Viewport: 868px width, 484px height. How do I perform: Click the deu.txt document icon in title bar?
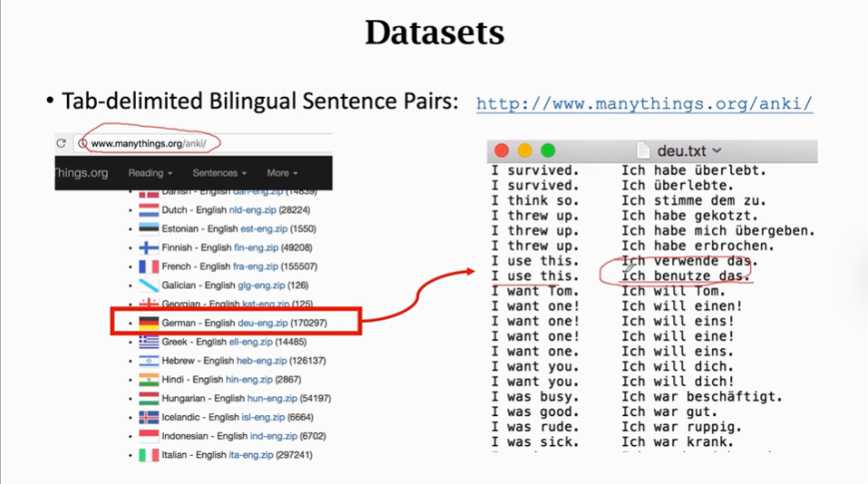643,150
